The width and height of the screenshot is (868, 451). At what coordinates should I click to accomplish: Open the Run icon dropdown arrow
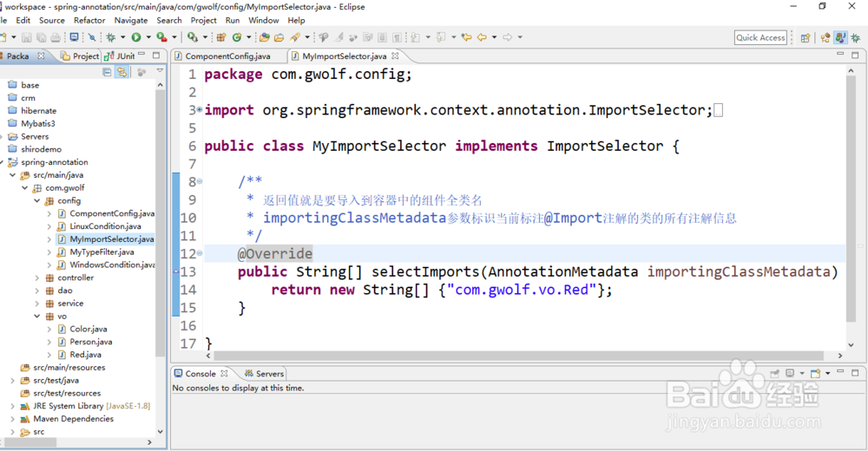point(148,37)
